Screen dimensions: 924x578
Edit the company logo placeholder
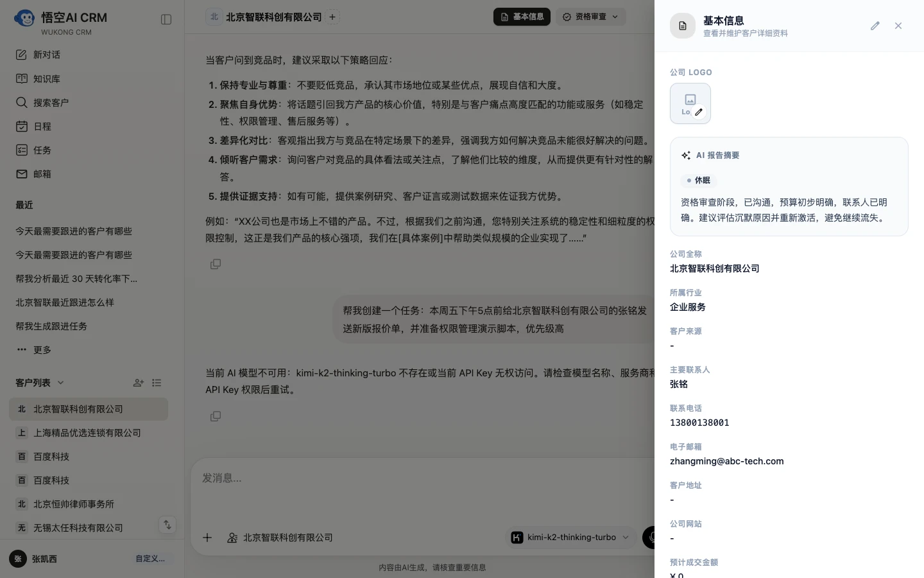690,103
